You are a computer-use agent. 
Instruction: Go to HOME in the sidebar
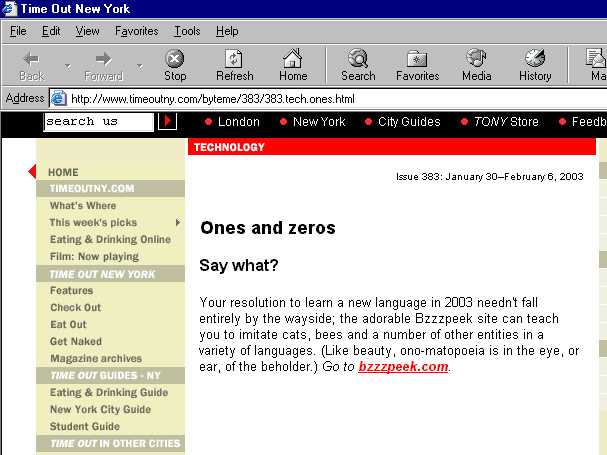(x=63, y=172)
